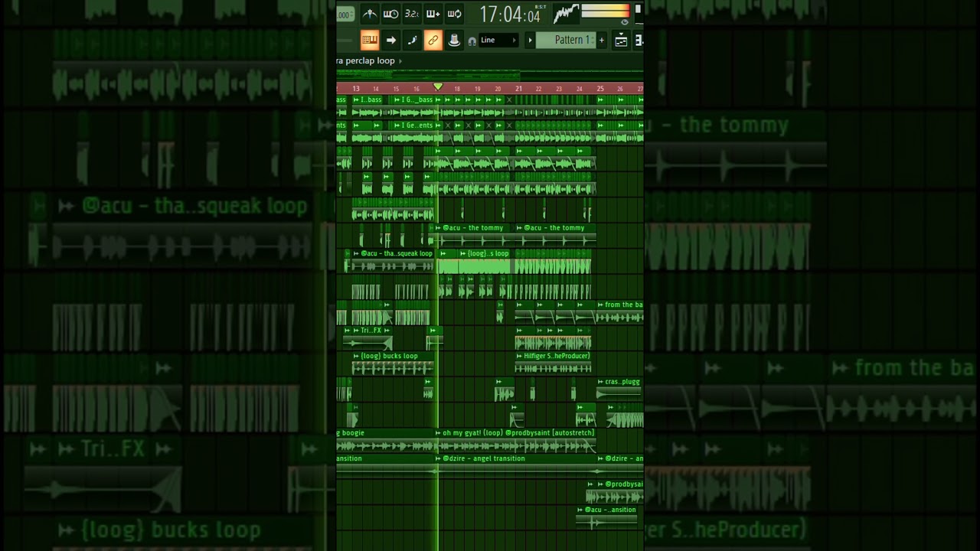
Task: Click the monitor eye icon below meter
Action: tap(624, 22)
